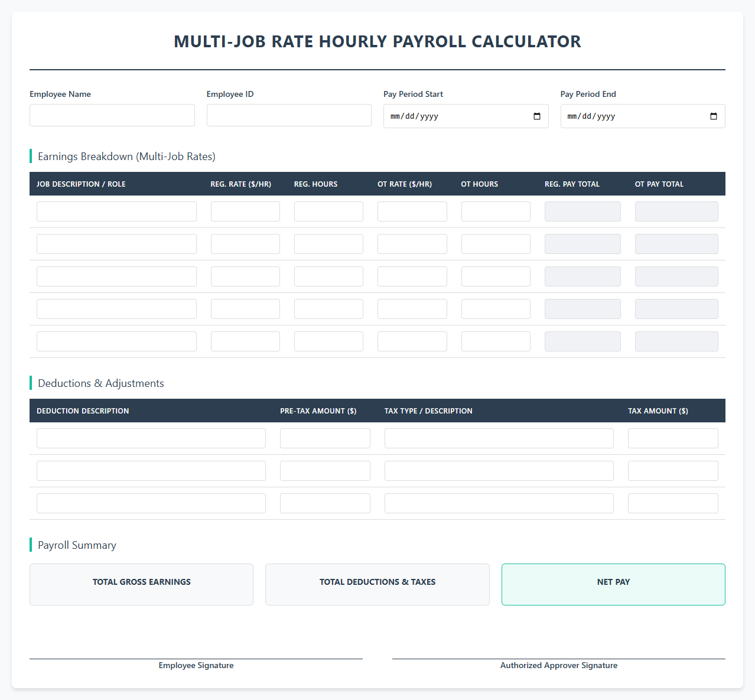Select second row Job Description field
The width and height of the screenshot is (755, 700).
pyautogui.click(x=116, y=244)
